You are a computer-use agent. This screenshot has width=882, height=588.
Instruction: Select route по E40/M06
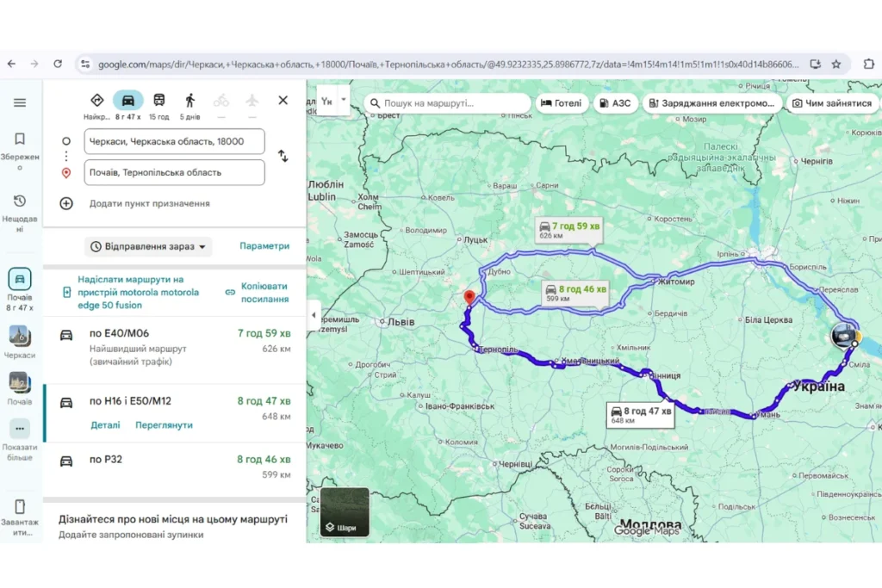(174, 347)
